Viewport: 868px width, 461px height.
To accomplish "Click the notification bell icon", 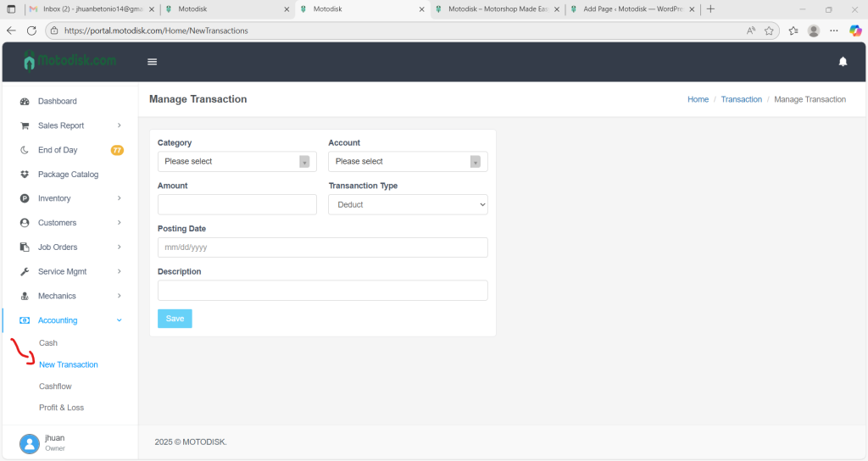I will point(843,62).
